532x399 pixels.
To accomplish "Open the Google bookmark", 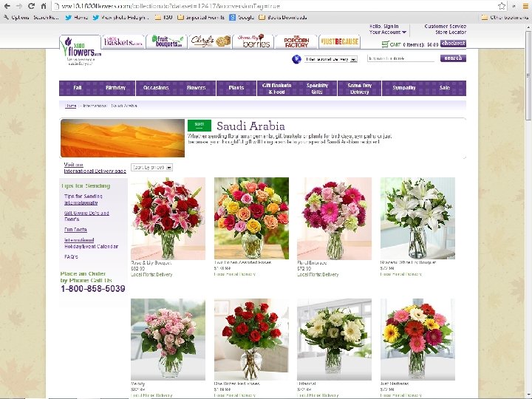I will point(242,17).
